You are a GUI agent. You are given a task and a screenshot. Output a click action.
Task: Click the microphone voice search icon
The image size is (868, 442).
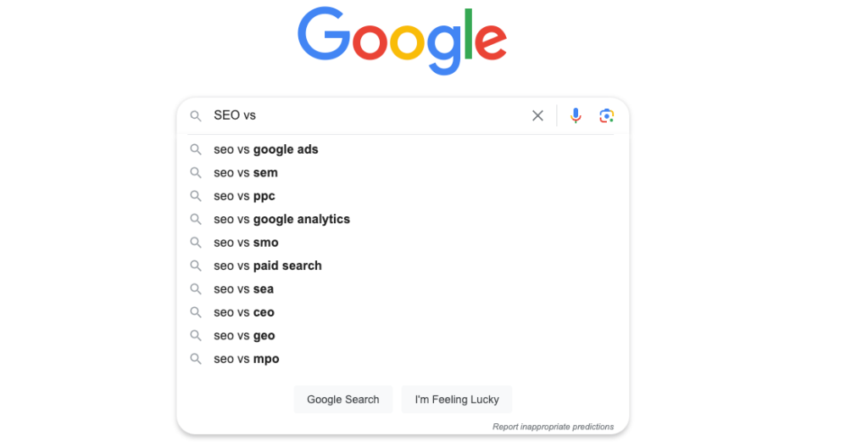click(x=576, y=115)
